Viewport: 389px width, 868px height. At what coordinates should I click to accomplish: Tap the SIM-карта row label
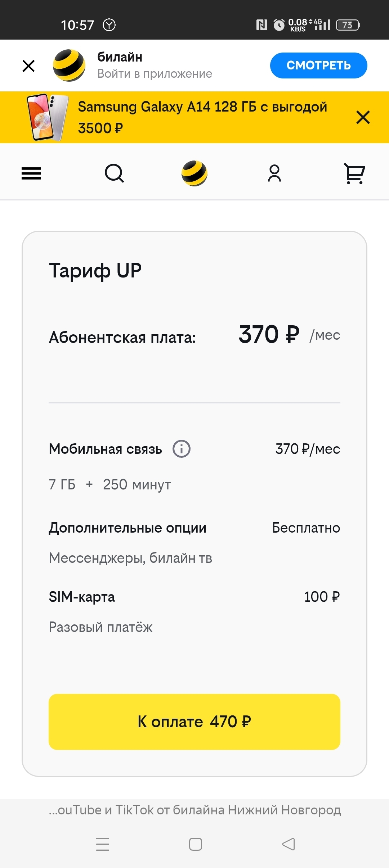82,597
